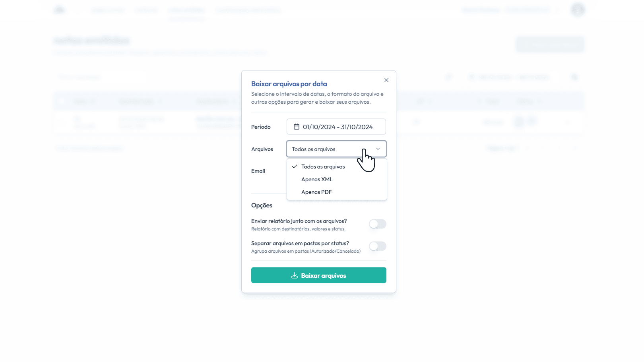Enable sending the report with the files
This screenshot has width=644, height=362.
pos(377,224)
